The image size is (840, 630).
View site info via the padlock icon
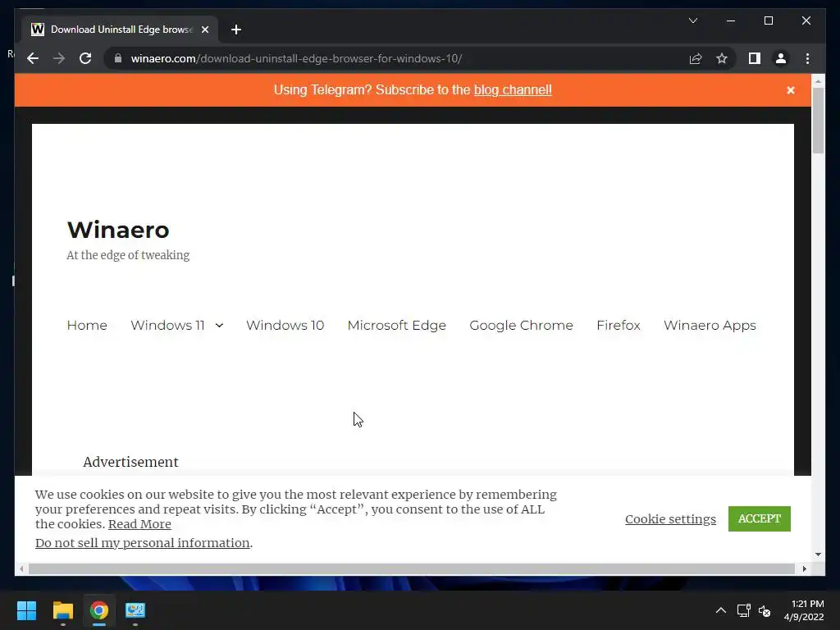coord(118,58)
